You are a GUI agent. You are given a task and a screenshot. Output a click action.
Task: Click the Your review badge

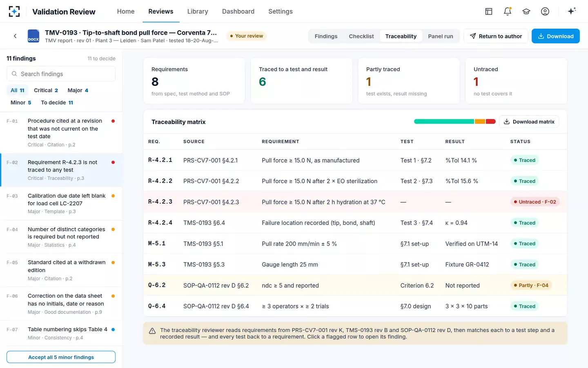click(x=246, y=36)
